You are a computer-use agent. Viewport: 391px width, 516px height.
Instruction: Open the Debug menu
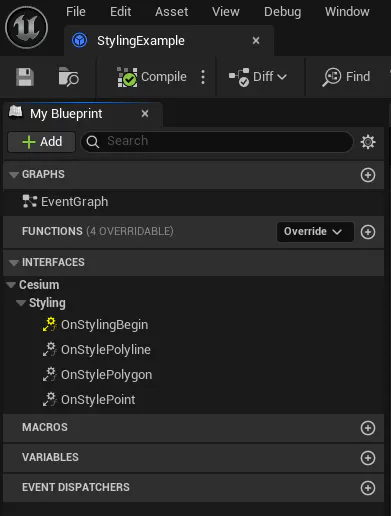[x=283, y=12]
